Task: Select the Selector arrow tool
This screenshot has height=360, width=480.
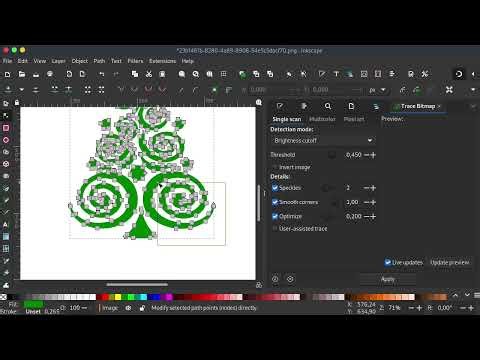Action: 6,104
